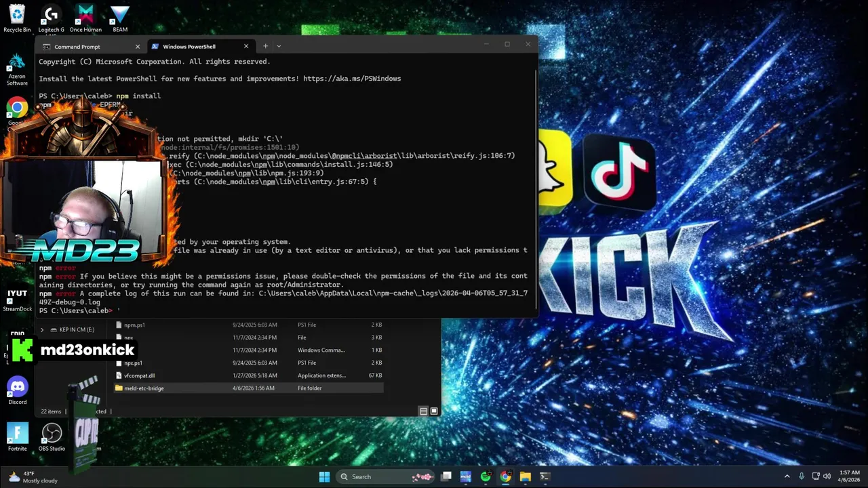Show hidden system tray icons

point(787,476)
